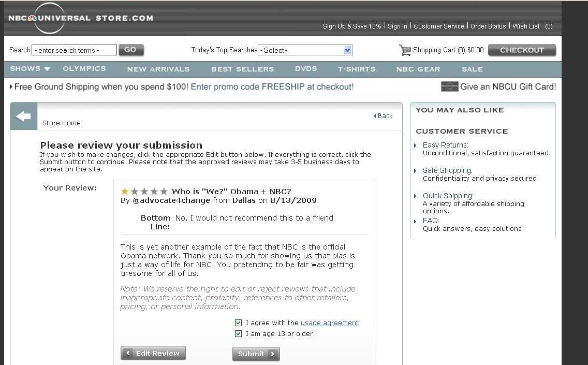Open New Arrivals section
Viewport: 588px width, 365px height.
click(x=158, y=69)
